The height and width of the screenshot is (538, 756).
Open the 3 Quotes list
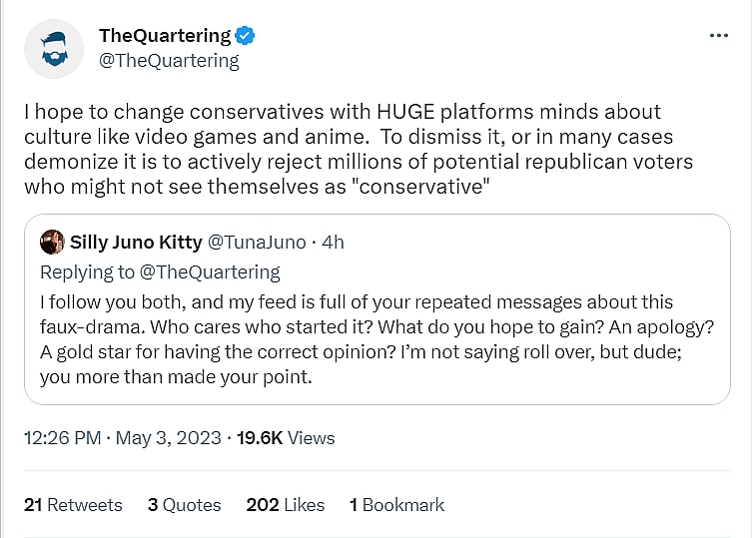click(x=184, y=505)
